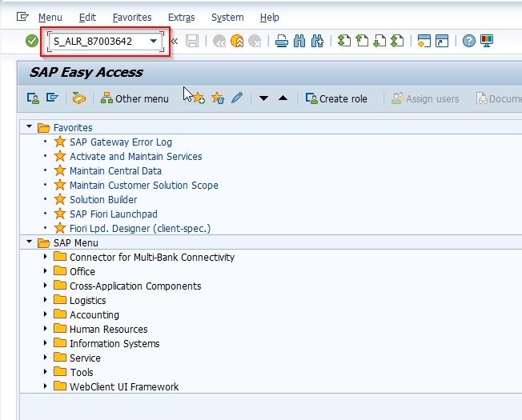Expand the Accounting folder

pos(46,314)
